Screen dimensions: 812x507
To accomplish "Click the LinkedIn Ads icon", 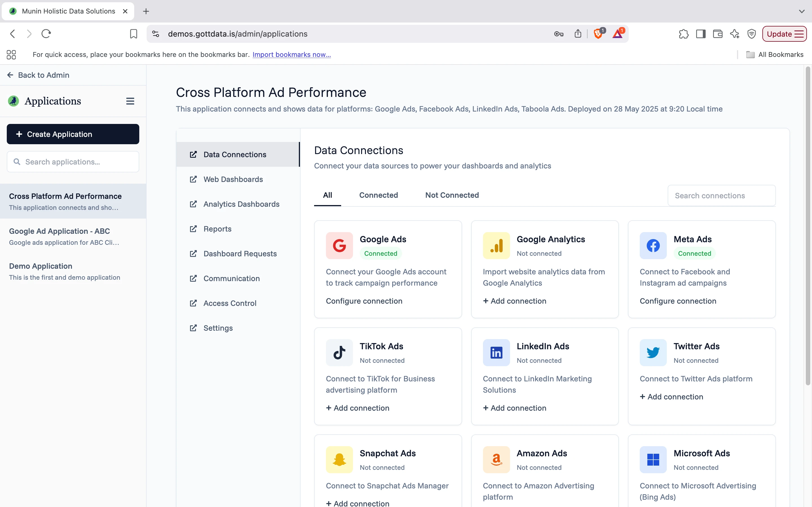I will pos(496,352).
